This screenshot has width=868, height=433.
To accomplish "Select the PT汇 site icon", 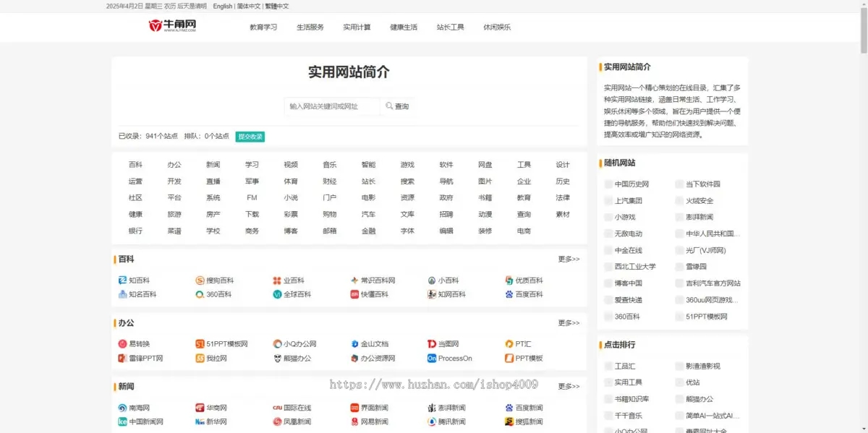I will coord(509,344).
